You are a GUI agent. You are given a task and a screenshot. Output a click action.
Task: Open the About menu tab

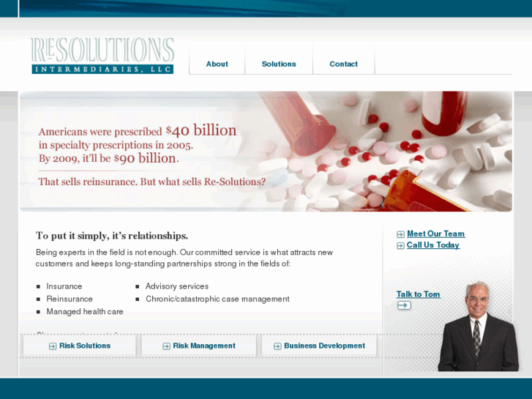pyautogui.click(x=217, y=64)
